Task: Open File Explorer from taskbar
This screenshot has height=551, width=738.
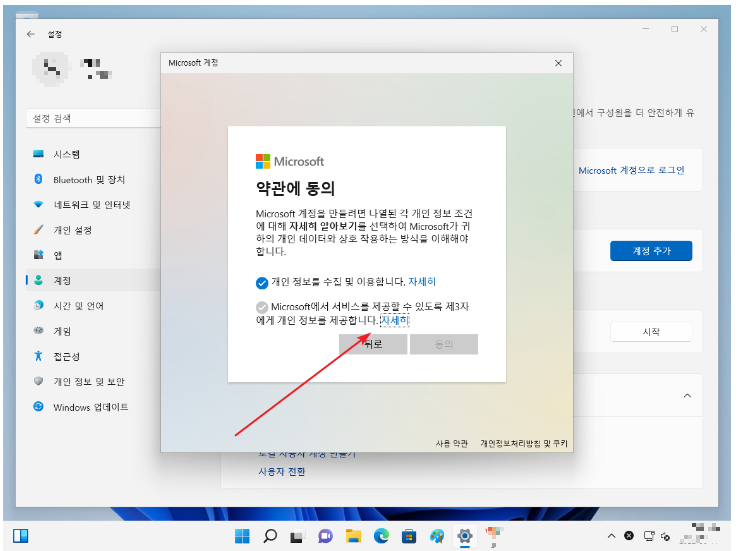Action: click(x=353, y=536)
